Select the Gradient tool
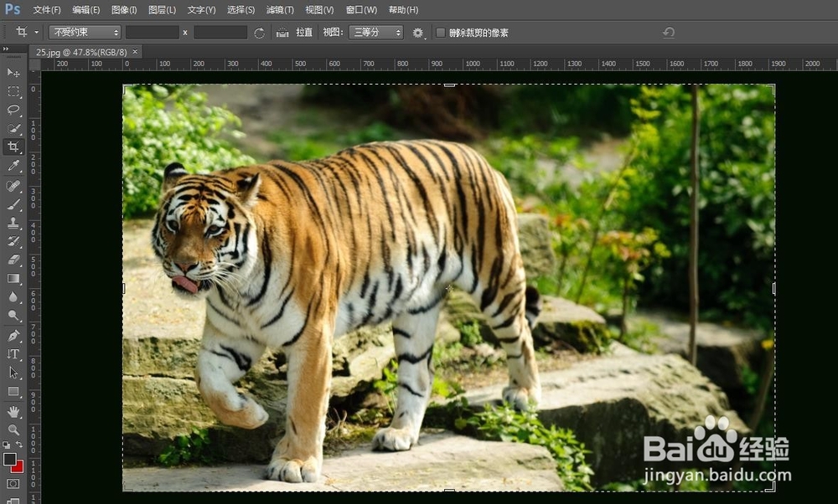Screen dimensions: 838x504 tap(13, 278)
